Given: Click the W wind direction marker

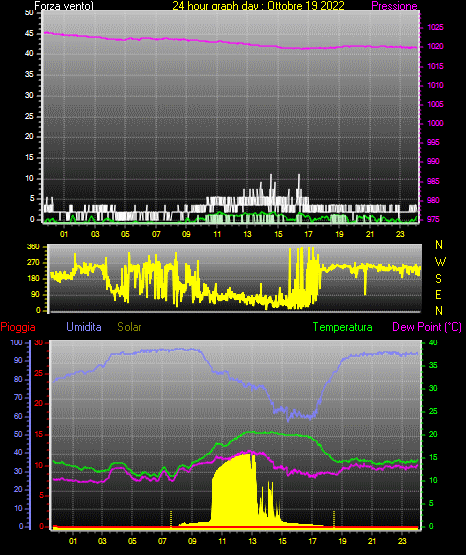Looking at the screenshot, I should 440,262.
